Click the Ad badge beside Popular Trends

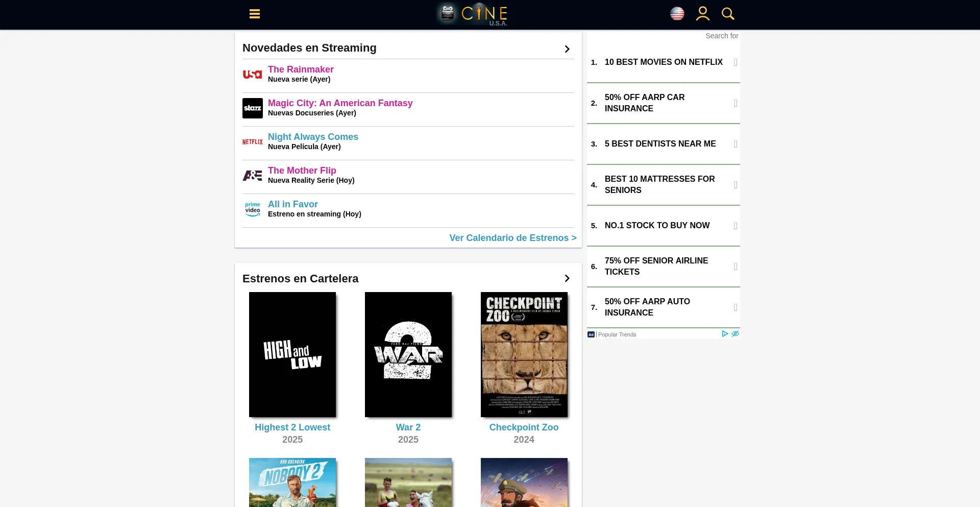591,334
